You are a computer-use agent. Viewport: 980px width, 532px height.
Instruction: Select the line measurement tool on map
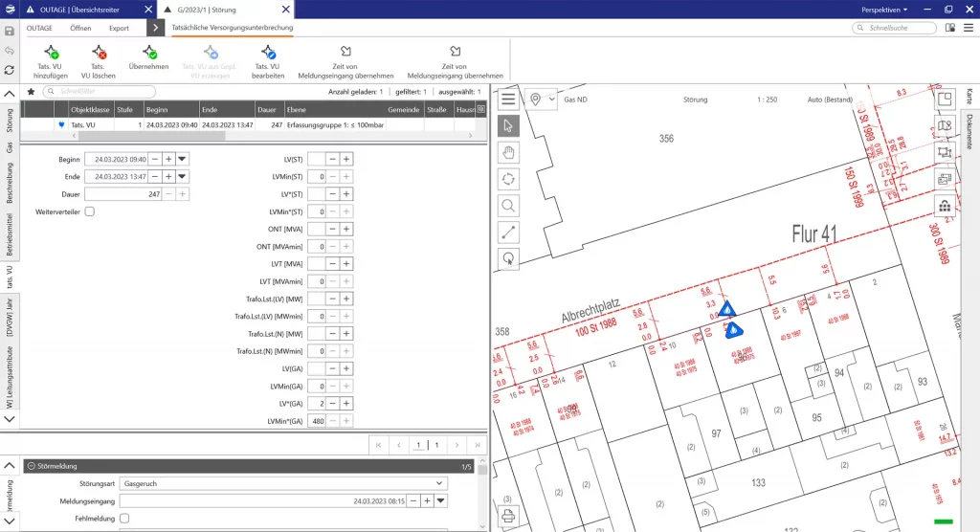click(x=508, y=231)
